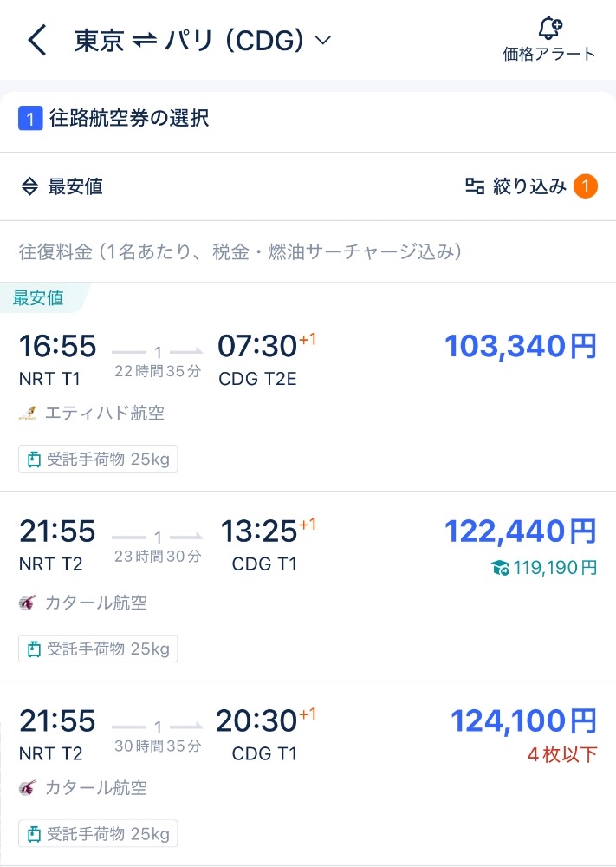Choose the 122,440円 Qatar flight price
The height and width of the screenshot is (867, 616).
(520, 531)
